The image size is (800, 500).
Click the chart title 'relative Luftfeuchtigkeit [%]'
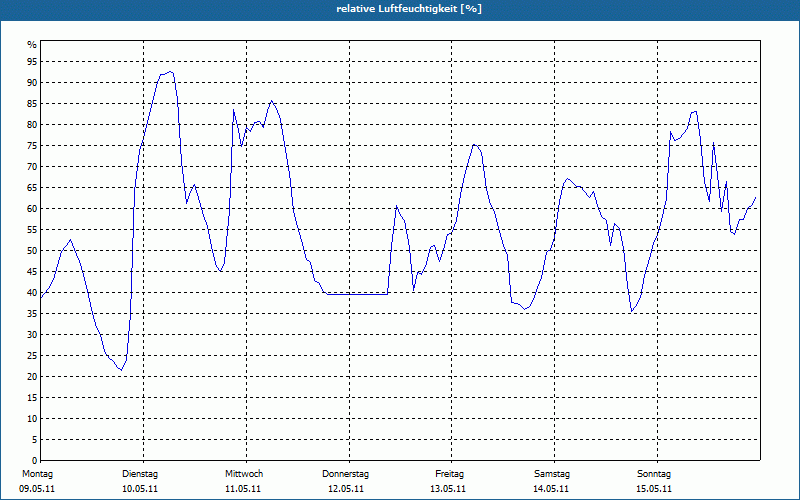tap(409, 9)
